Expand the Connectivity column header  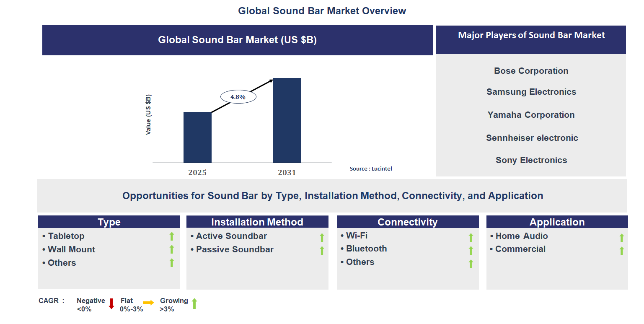point(408,222)
